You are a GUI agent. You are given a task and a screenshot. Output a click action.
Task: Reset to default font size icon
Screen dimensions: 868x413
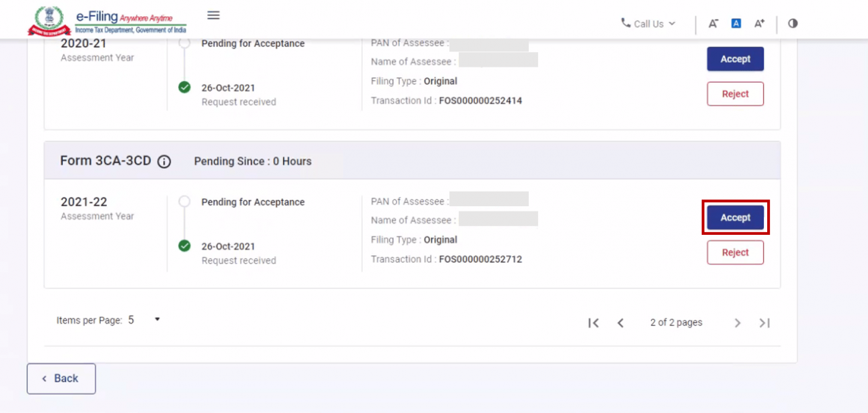click(x=736, y=23)
